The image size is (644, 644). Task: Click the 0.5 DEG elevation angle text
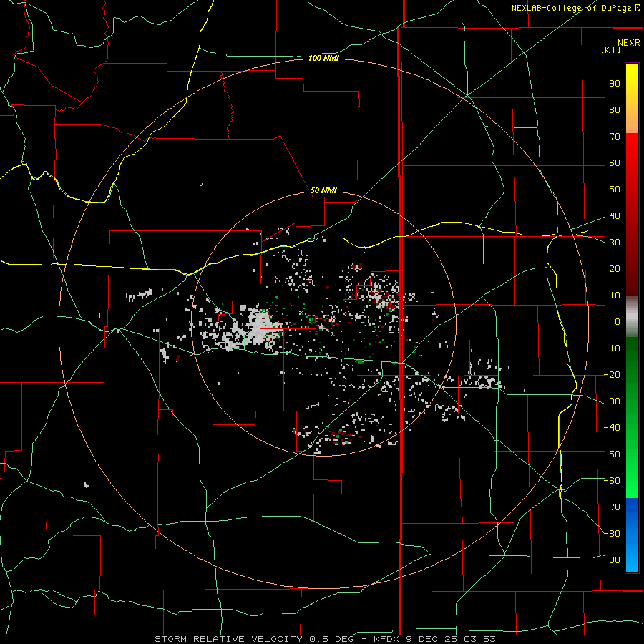coord(331,639)
